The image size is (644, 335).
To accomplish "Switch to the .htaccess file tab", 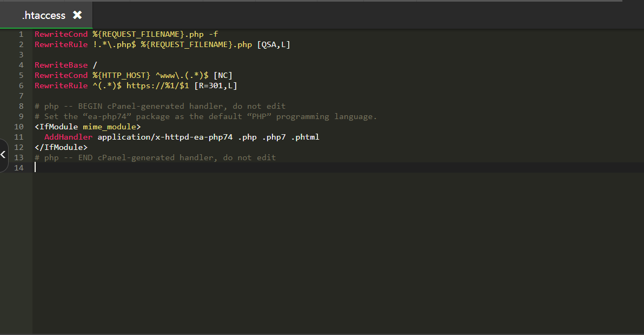I will pyautogui.click(x=43, y=16).
